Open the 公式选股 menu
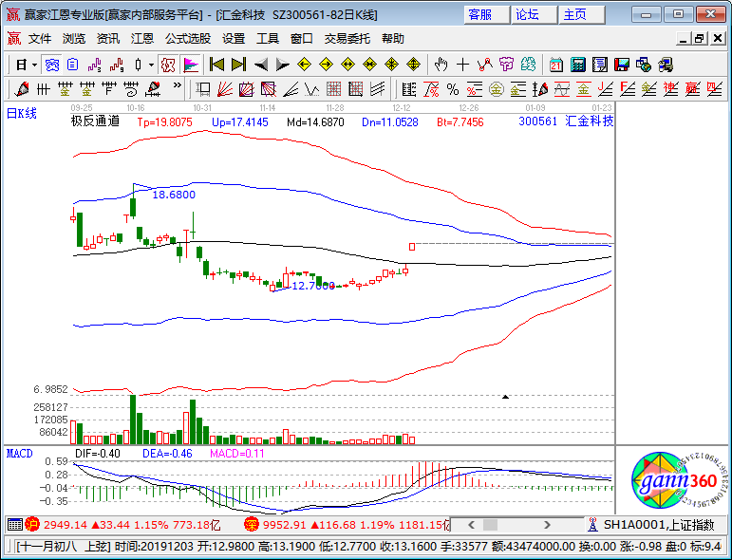Screen dimensions: 732x560 tap(188, 39)
